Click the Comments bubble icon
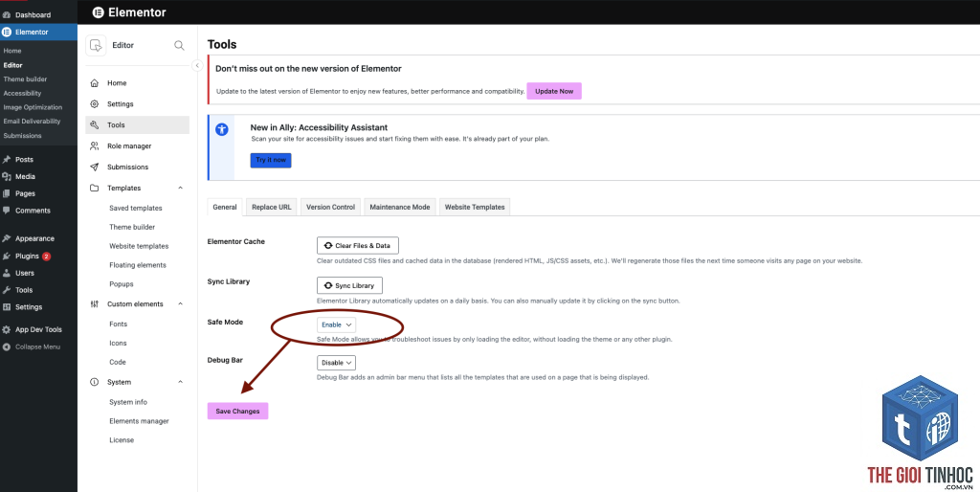Image resolution: width=980 pixels, height=492 pixels. click(x=7, y=210)
